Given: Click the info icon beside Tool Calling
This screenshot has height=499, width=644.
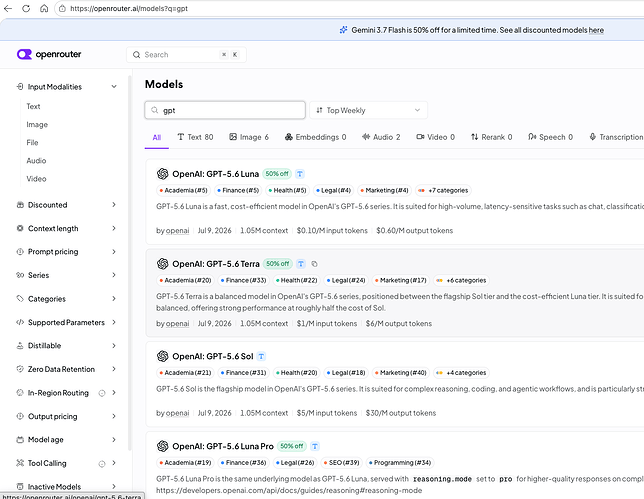Looking at the screenshot, I should pyautogui.click(x=101, y=464).
